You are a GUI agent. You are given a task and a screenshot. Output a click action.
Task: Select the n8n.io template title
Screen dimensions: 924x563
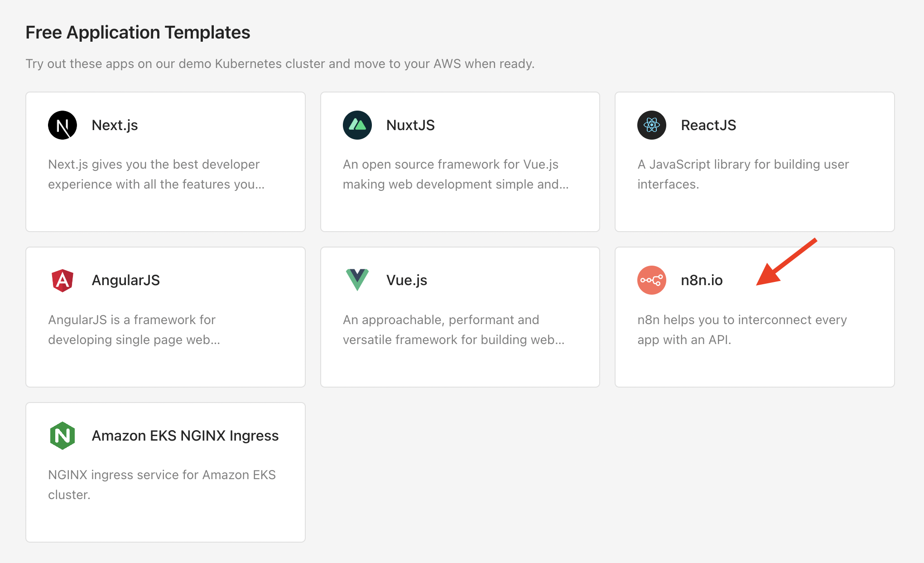coord(702,280)
